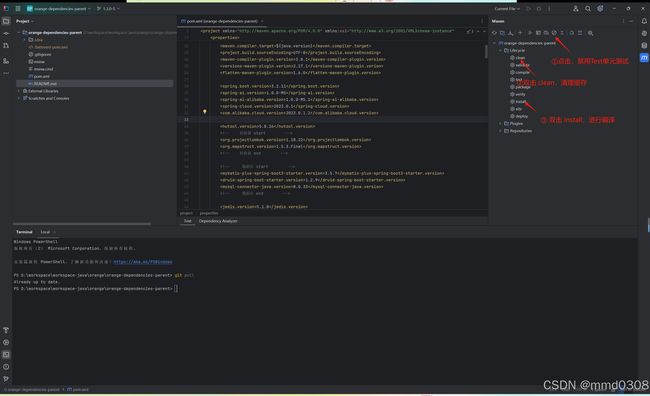Open Git tool window icon in bottom-left sidebar

pos(6,379)
